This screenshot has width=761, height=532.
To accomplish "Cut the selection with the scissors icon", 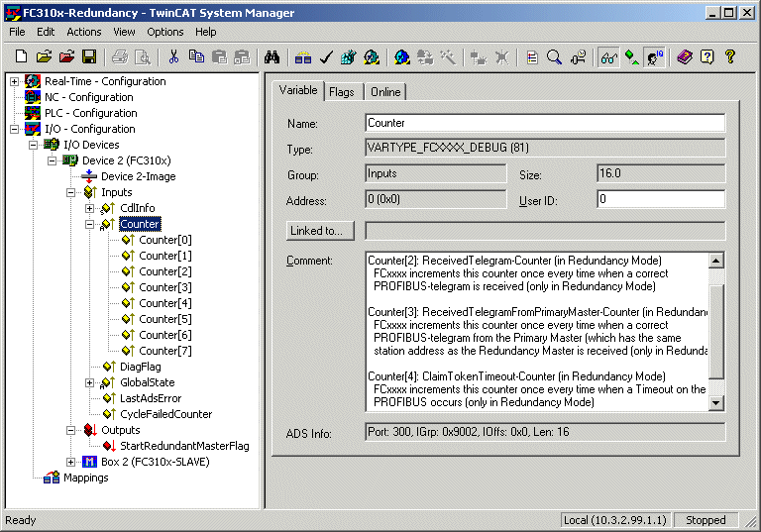I will tap(173, 56).
